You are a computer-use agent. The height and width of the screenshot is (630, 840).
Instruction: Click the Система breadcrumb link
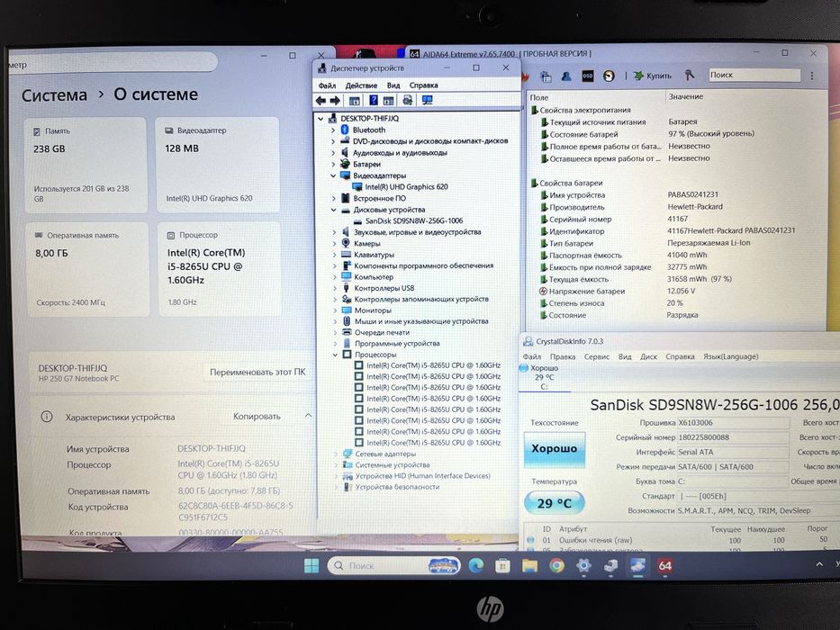(x=54, y=95)
